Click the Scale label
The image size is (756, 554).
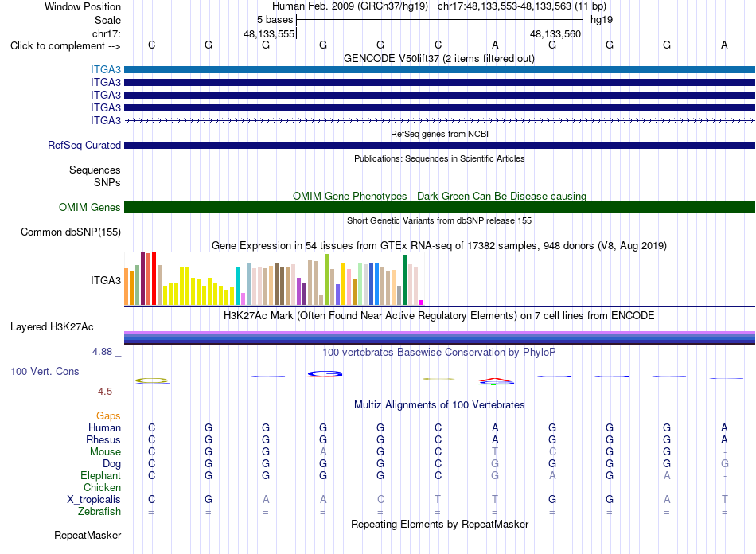pyautogui.click(x=107, y=20)
